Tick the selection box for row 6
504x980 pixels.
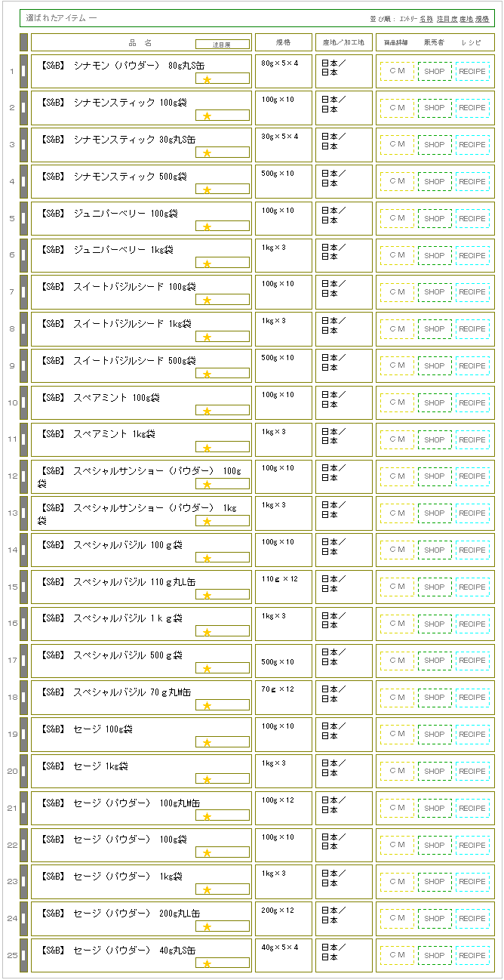point(23,255)
